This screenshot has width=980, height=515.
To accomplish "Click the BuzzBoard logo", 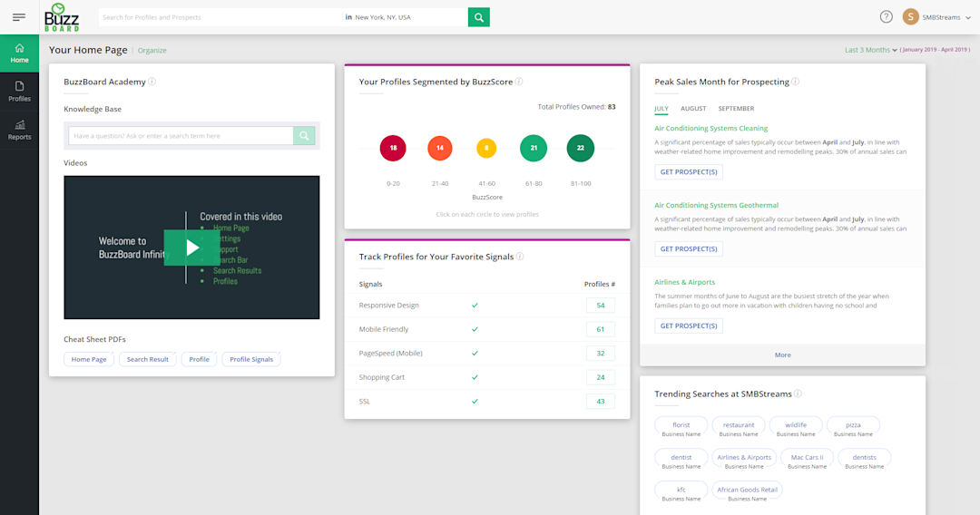I will click(62, 17).
